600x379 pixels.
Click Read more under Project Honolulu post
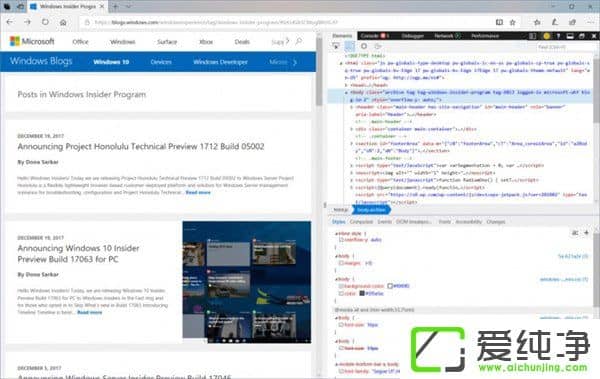tap(198, 192)
